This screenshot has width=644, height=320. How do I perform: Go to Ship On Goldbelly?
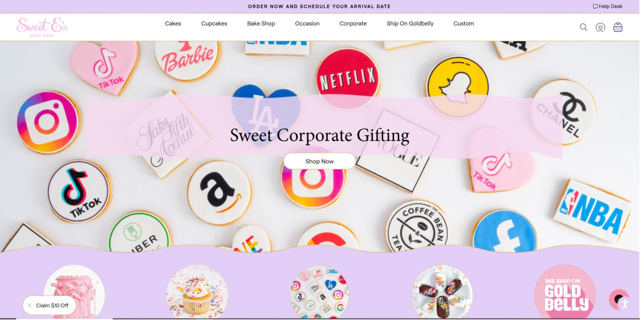pyautogui.click(x=410, y=24)
